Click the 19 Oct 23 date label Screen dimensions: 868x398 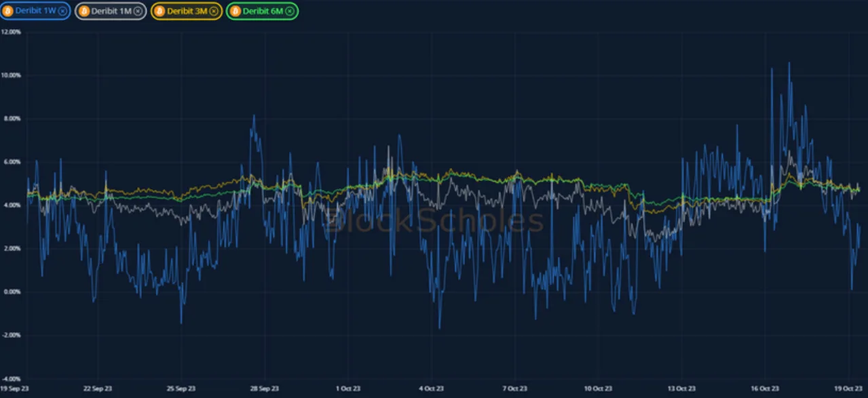(x=848, y=389)
